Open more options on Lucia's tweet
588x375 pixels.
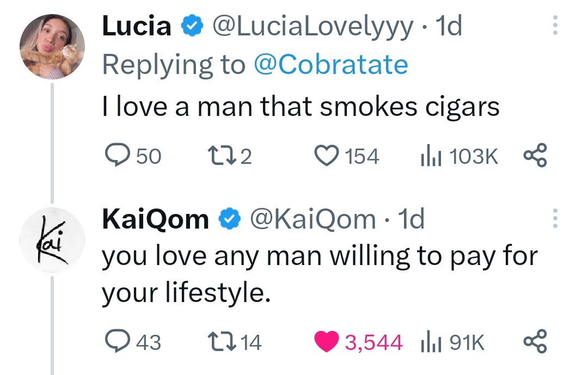click(555, 25)
